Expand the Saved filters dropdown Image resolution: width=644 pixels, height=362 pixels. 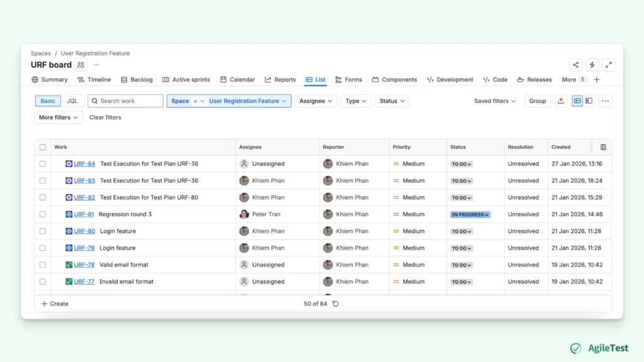click(x=494, y=101)
